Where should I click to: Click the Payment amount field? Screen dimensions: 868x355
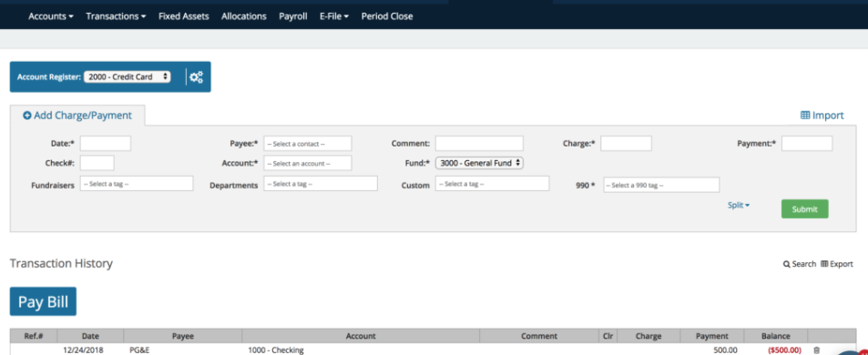[x=807, y=143]
